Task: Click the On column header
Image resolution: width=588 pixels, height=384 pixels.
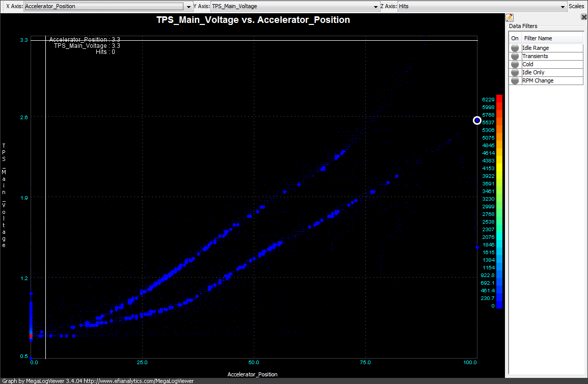Action: [x=515, y=38]
